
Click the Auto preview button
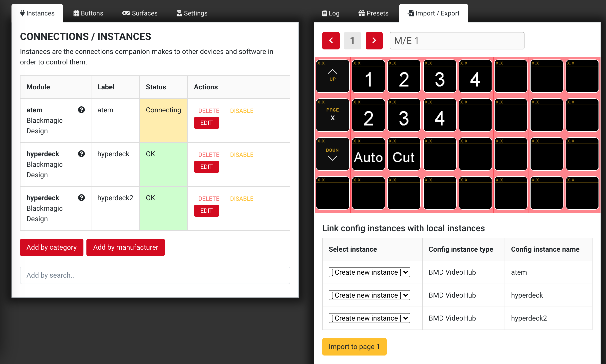(x=368, y=154)
